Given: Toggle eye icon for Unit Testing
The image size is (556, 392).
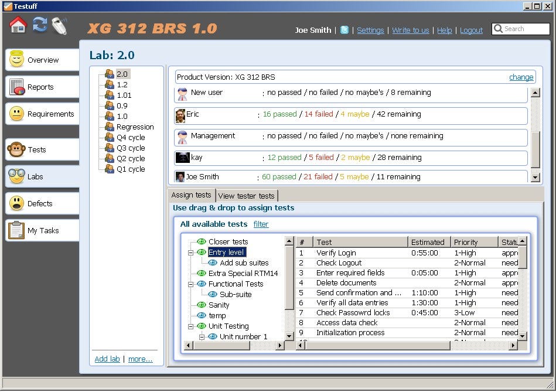Looking at the screenshot, I should 202,326.
